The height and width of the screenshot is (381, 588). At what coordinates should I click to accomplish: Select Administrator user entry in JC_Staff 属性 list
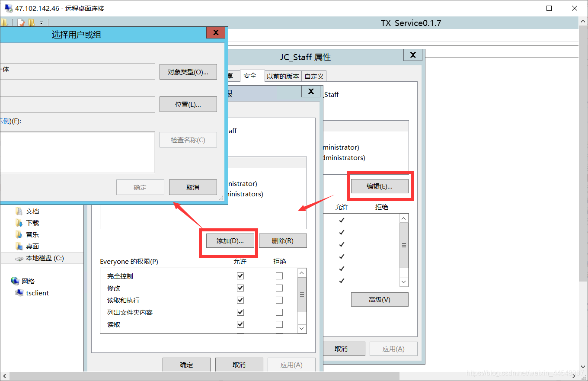point(342,147)
